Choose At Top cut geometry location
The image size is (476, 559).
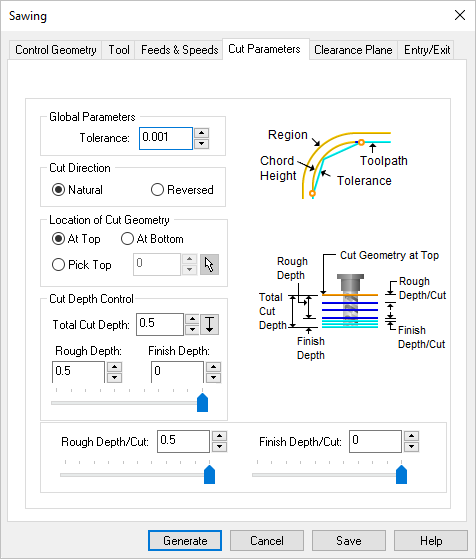tap(76, 239)
